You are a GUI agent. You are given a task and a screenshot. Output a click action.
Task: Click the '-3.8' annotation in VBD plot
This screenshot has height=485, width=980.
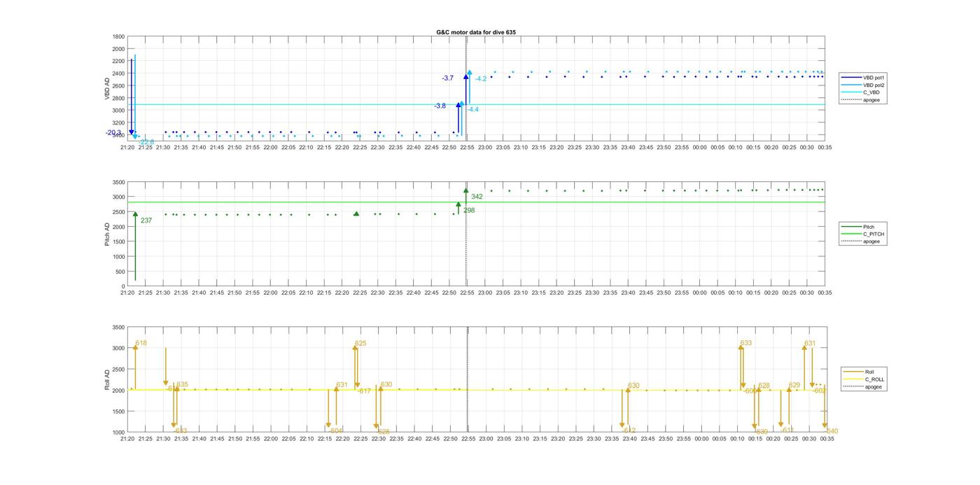(x=440, y=106)
